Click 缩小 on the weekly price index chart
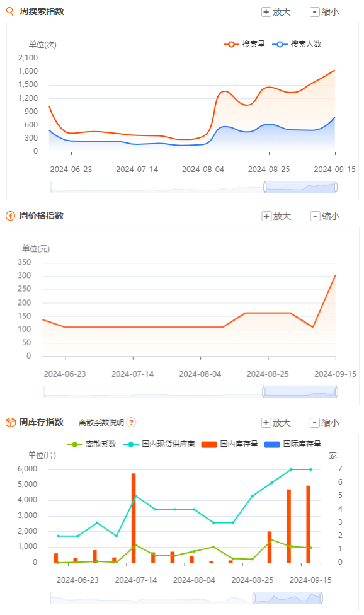This screenshot has width=364, height=615. coord(325,216)
